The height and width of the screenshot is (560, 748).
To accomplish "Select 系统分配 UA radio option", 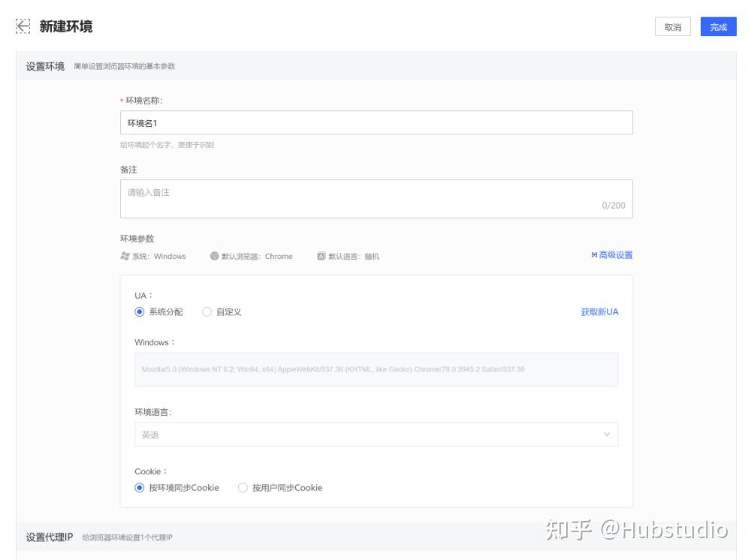I will tap(139, 312).
